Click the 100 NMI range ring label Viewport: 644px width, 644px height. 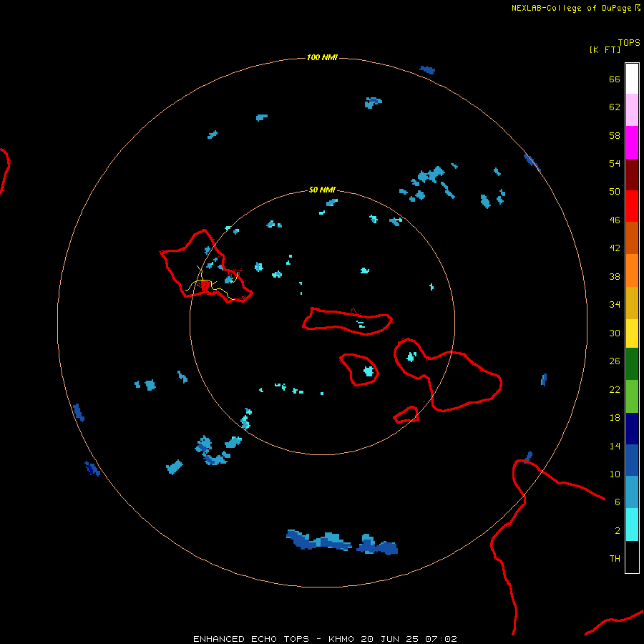pyautogui.click(x=322, y=57)
